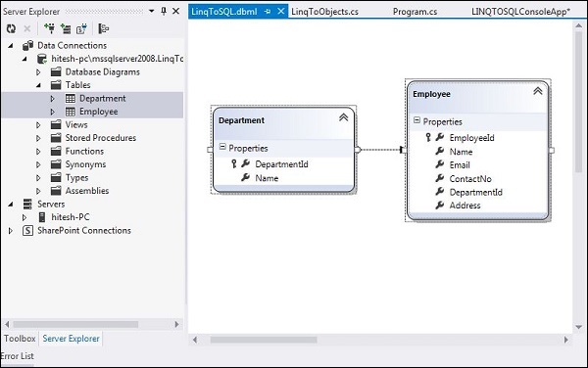Viewport: 588px width, 368px height.
Task: Click the hitesh-PC computer icon
Action: [42, 217]
